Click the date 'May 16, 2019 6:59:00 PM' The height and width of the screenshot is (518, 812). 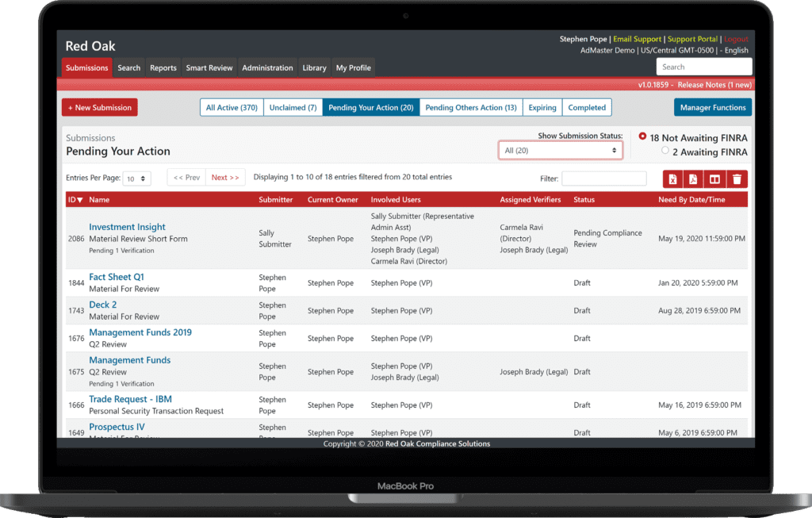699,405
